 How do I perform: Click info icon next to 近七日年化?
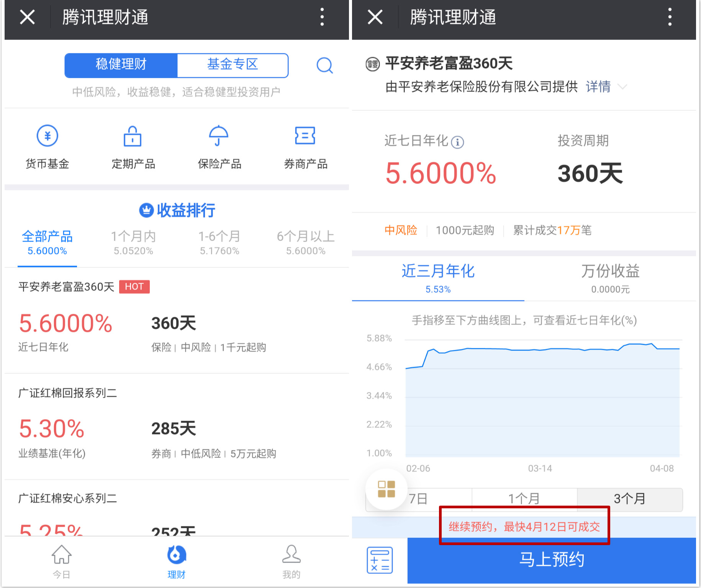pyautogui.click(x=457, y=142)
